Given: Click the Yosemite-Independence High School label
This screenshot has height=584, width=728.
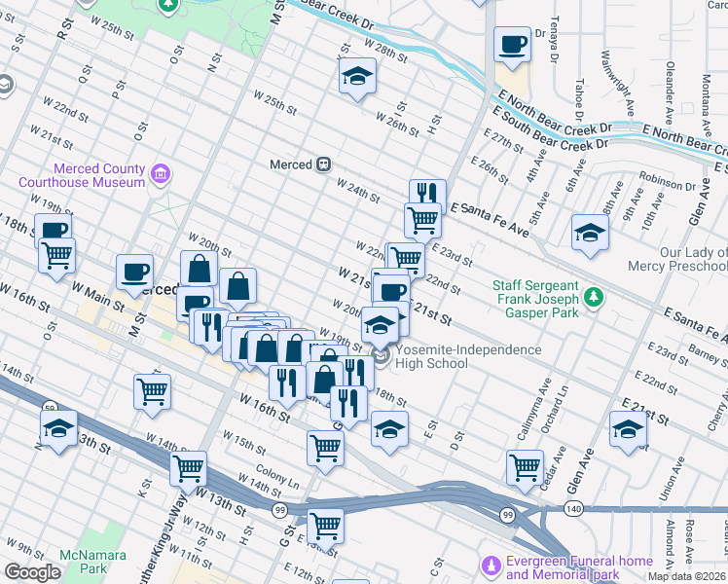Looking at the screenshot, I should (x=468, y=356).
